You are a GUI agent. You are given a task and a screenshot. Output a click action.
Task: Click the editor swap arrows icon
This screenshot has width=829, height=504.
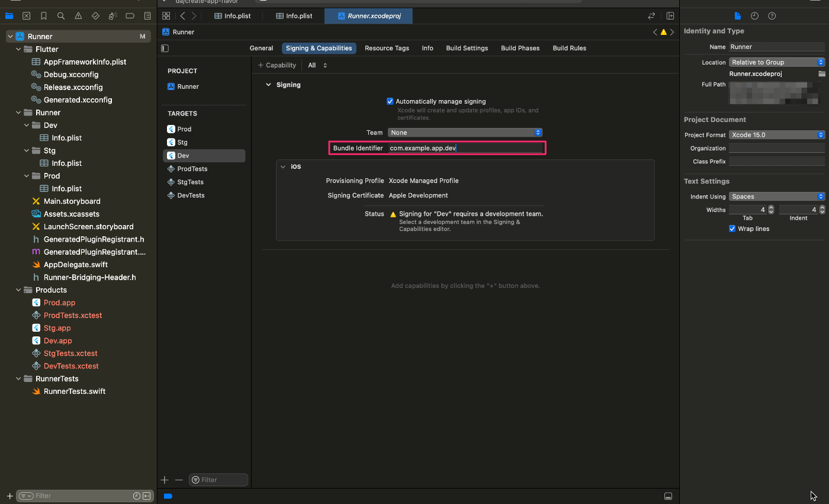[651, 16]
